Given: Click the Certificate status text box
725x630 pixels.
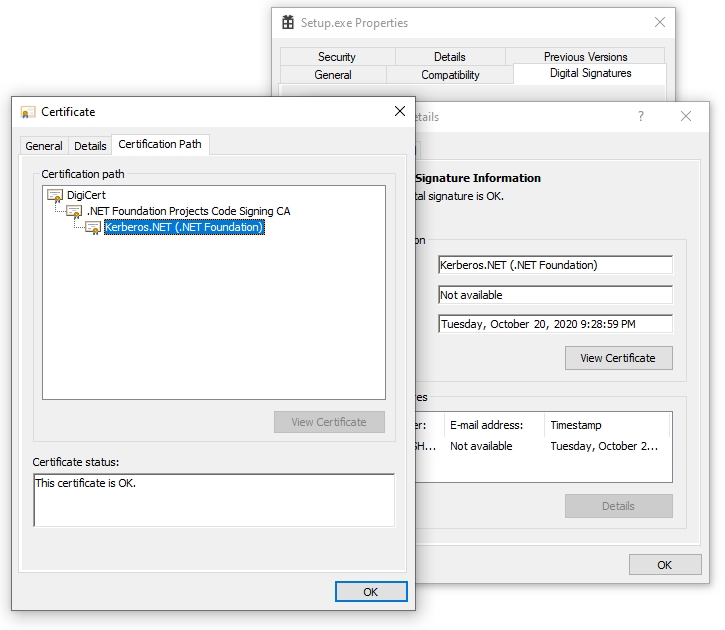Looking at the screenshot, I should coord(214,500).
